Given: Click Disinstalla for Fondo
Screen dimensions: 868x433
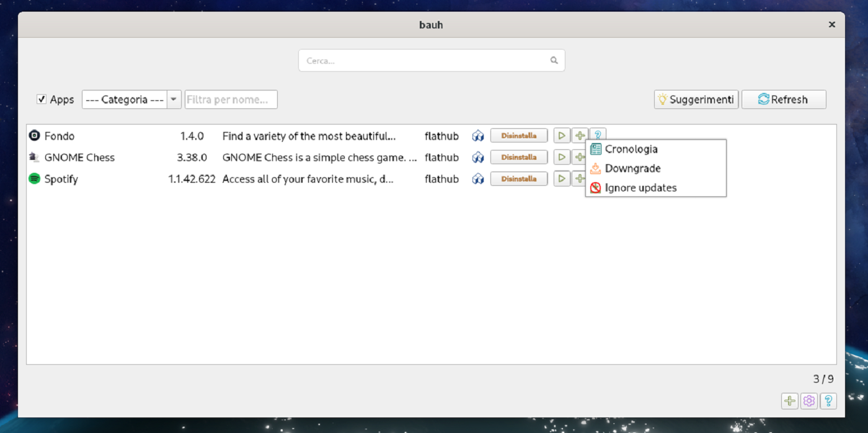Looking at the screenshot, I should (x=519, y=136).
